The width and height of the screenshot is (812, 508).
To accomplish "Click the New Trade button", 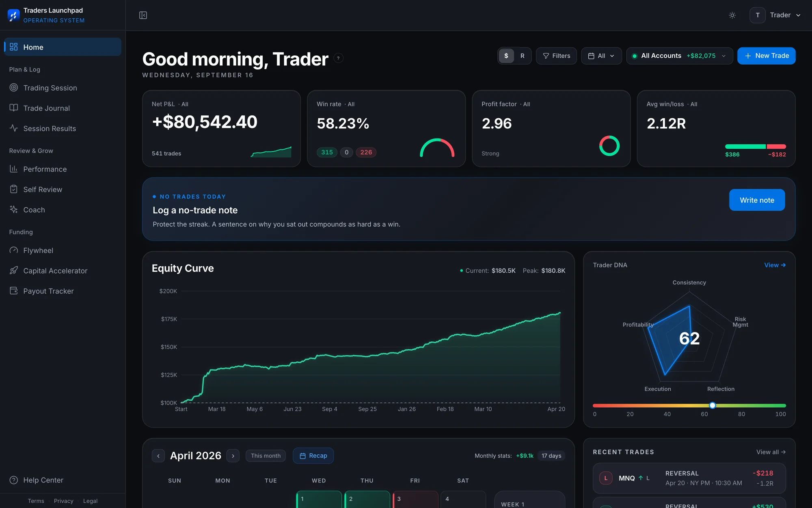I will pyautogui.click(x=766, y=56).
